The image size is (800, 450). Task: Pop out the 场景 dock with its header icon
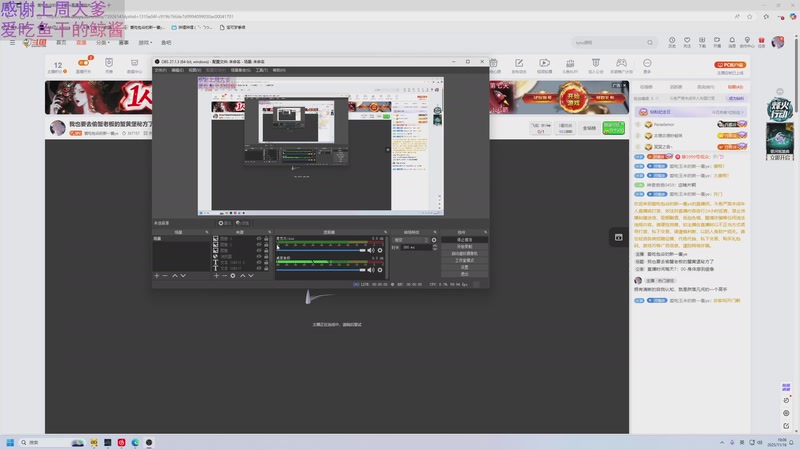point(207,232)
